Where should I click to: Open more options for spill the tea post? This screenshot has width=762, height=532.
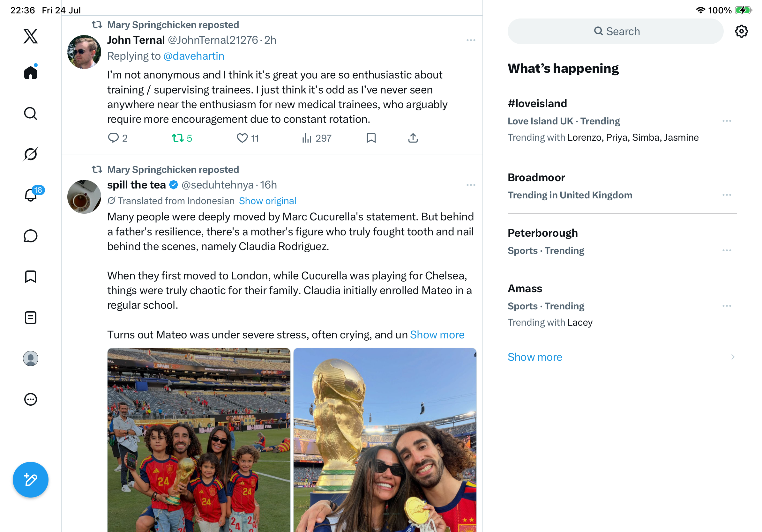pos(471,185)
